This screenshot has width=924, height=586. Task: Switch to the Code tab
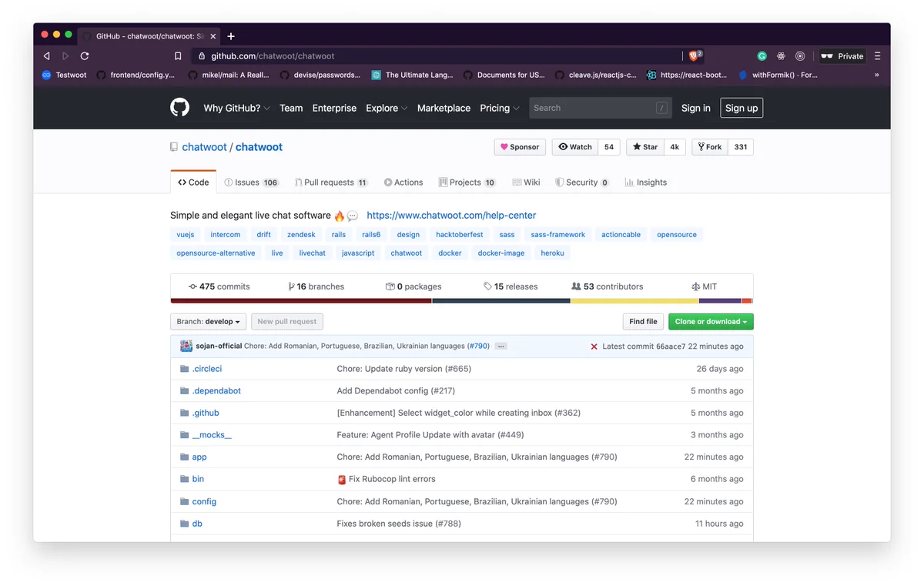pyautogui.click(x=193, y=182)
